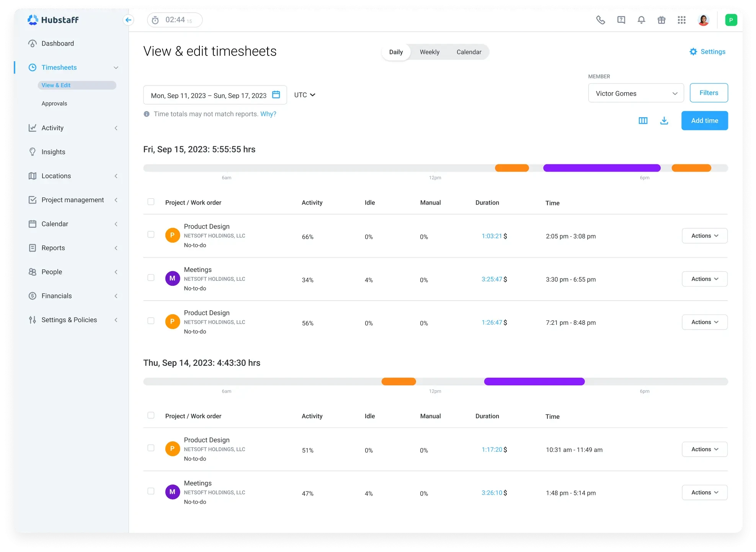Click the Locations map icon
The width and height of the screenshot is (756, 552).
tap(33, 176)
